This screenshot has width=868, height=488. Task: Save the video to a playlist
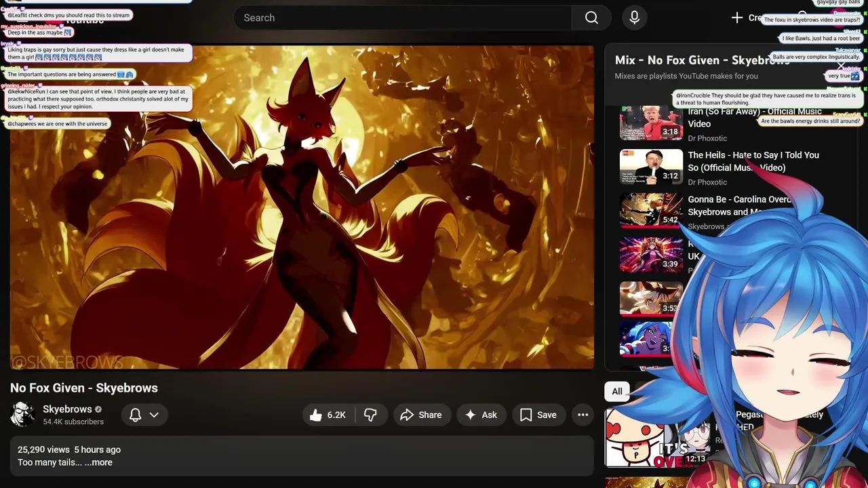tap(538, 415)
